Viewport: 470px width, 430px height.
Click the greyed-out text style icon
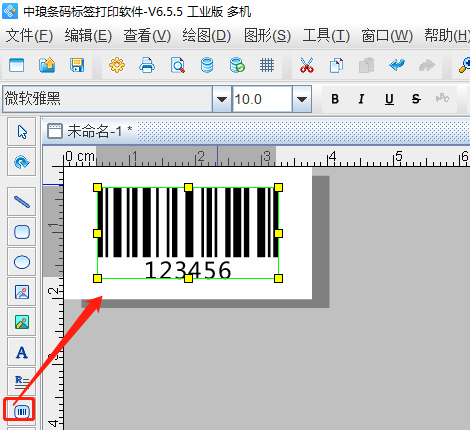pyautogui.click(x=442, y=98)
